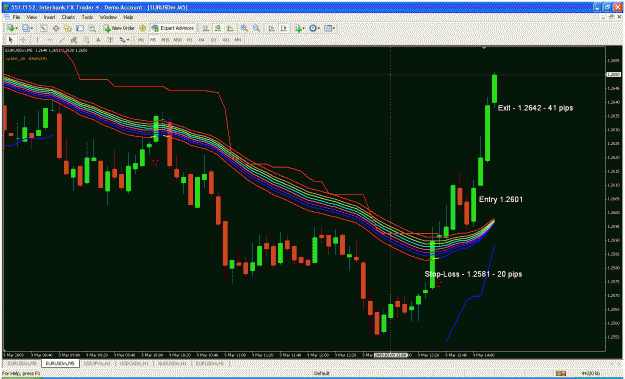
Task: Select the equidistant channel tool
Action: point(74,40)
